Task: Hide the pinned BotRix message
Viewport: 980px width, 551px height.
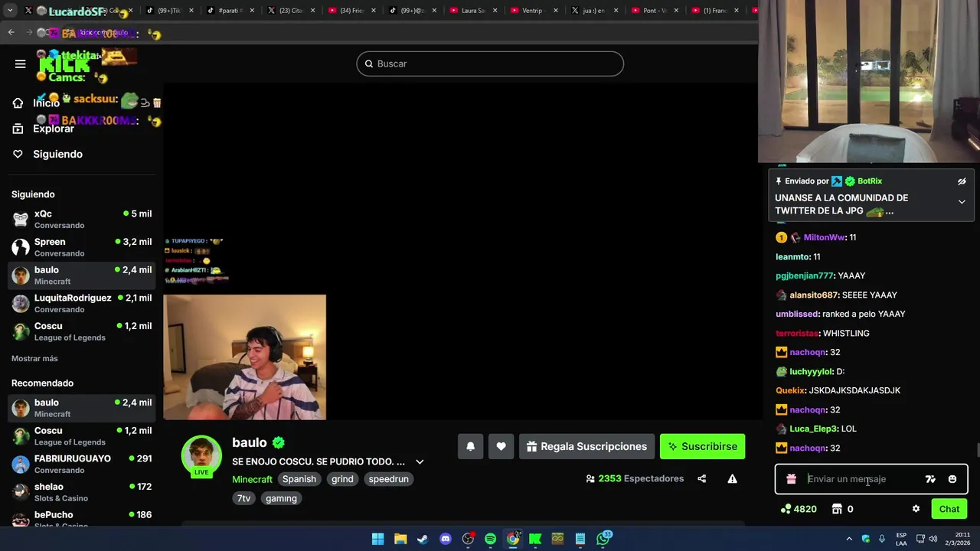Action: [962, 181]
